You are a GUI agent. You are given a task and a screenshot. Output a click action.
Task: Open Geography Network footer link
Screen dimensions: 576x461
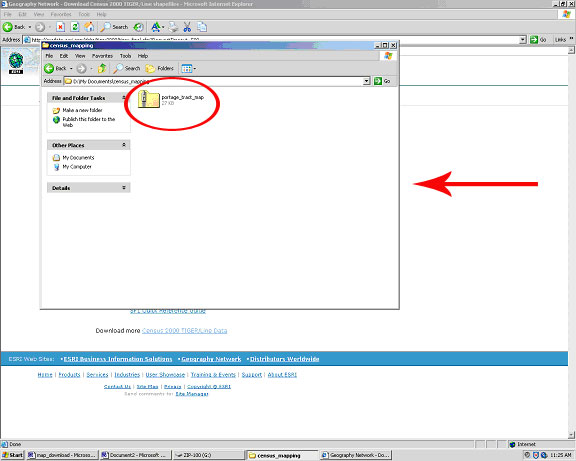click(211, 359)
